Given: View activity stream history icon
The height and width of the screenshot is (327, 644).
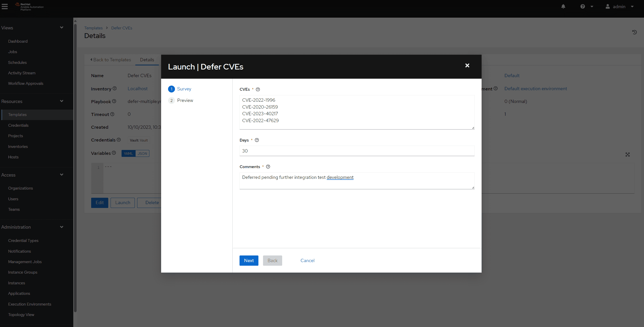Looking at the screenshot, I should point(634,32).
